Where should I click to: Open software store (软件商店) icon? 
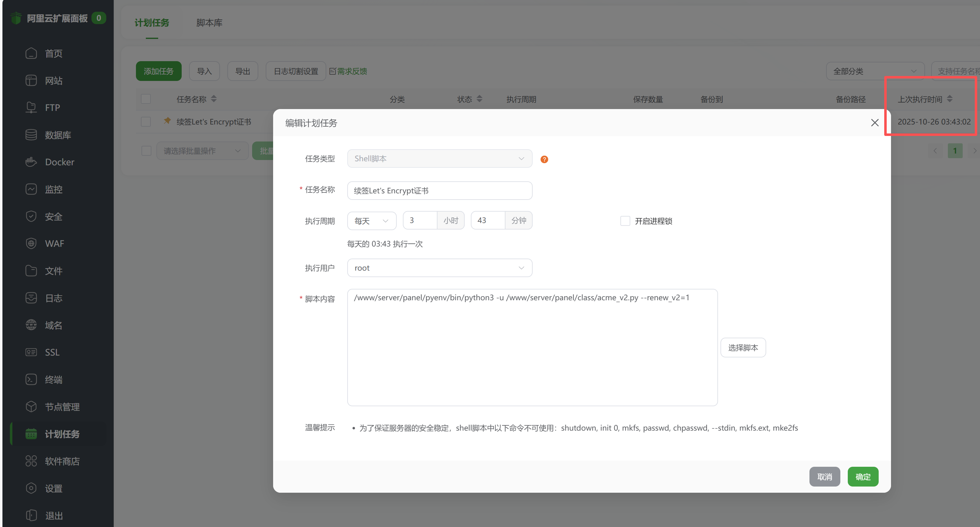pyautogui.click(x=31, y=461)
